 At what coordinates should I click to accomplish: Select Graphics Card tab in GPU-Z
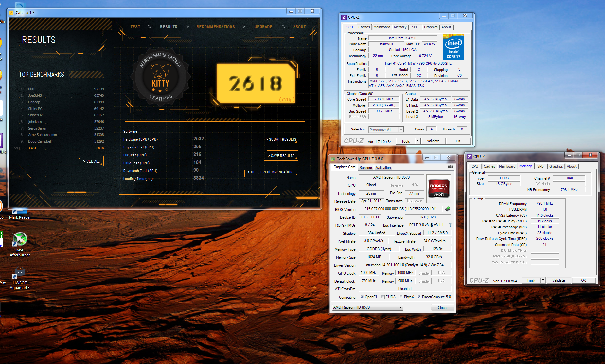click(344, 167)
